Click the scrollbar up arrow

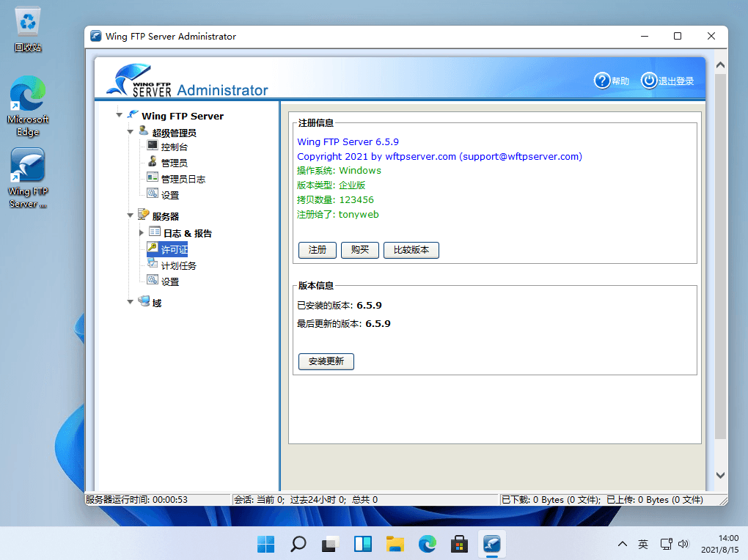click(x=721, y=65)
